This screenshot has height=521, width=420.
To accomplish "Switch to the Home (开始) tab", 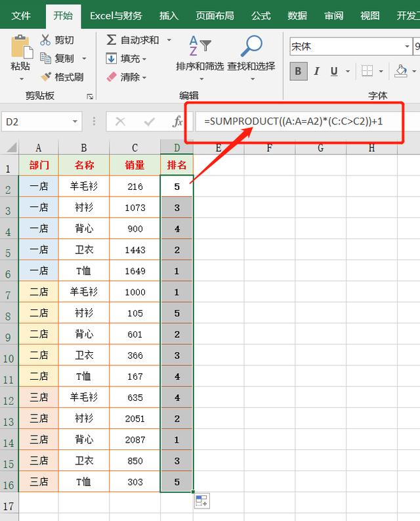I will click(x=63, y=16).
